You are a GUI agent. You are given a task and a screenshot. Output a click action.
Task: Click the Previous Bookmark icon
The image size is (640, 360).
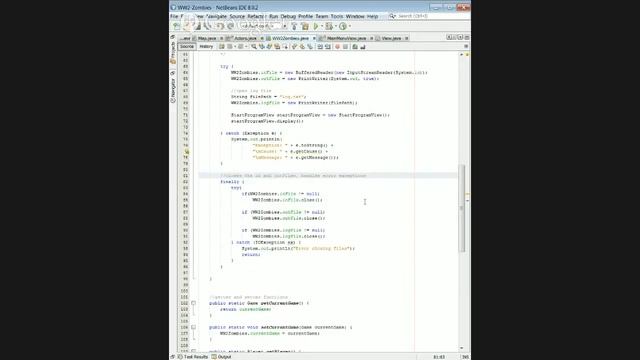[294, 47]
